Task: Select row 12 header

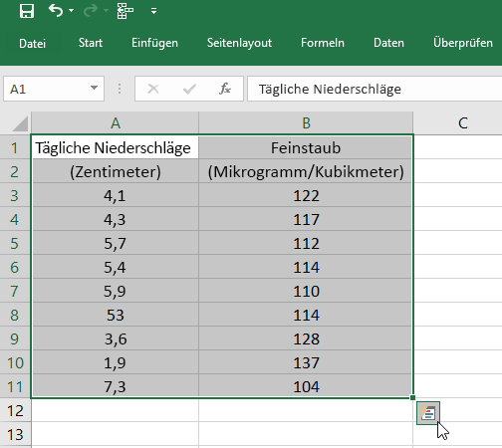Action: pyautogui.click(x=15, y=410)
